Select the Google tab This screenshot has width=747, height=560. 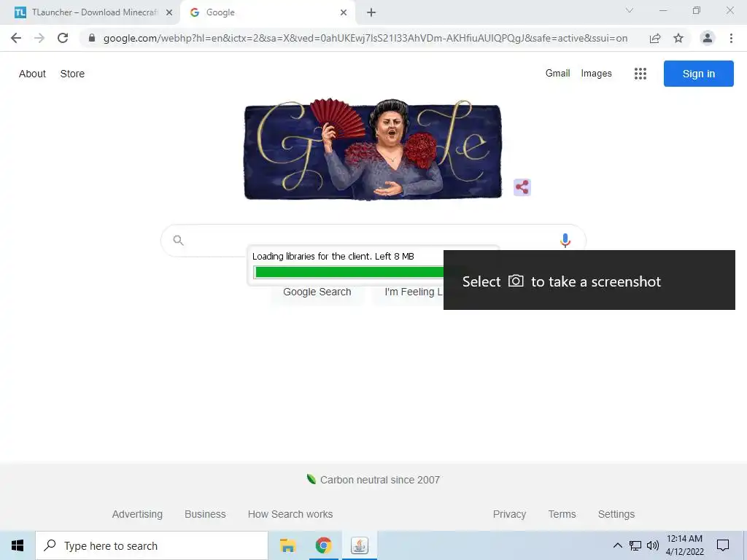click(x=267, y=12)
